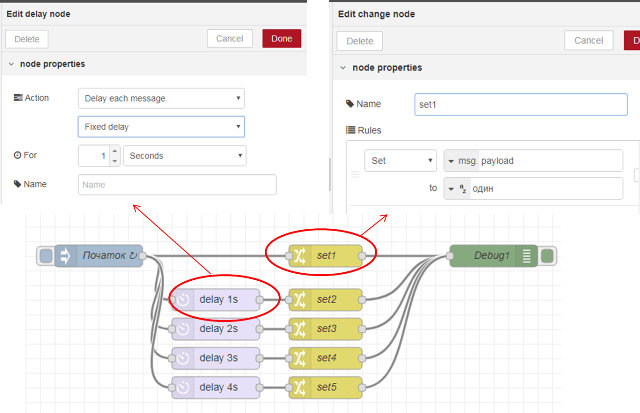Click the set1 change node shuffle icon
This screenshot has height=413, width=640.
click(299, 256)
